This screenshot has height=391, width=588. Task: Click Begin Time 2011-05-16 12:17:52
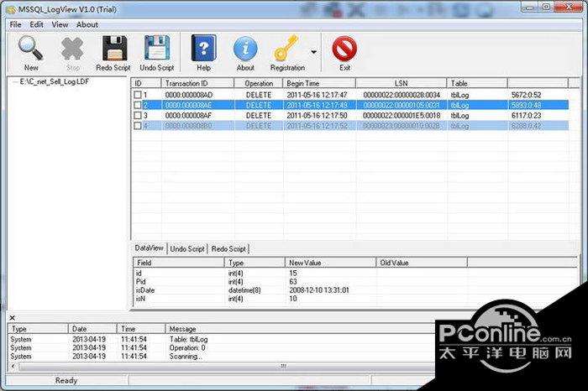[318, 126]
